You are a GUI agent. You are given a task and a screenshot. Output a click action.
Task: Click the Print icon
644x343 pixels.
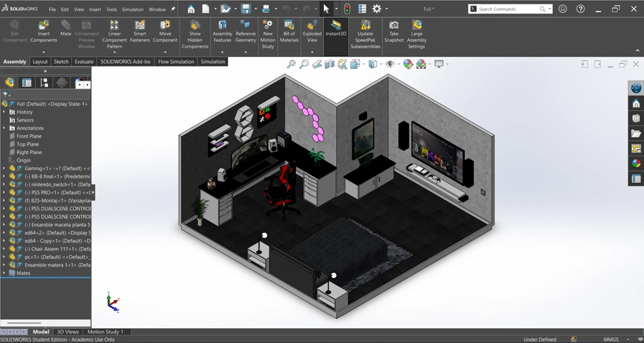pyautogui.click(x=266, y=9)
